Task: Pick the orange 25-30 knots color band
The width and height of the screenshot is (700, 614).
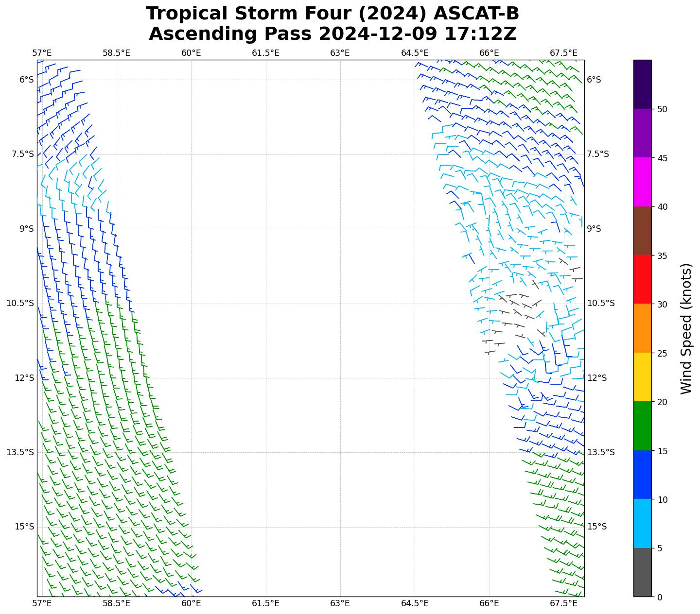Action: (642, 328)
